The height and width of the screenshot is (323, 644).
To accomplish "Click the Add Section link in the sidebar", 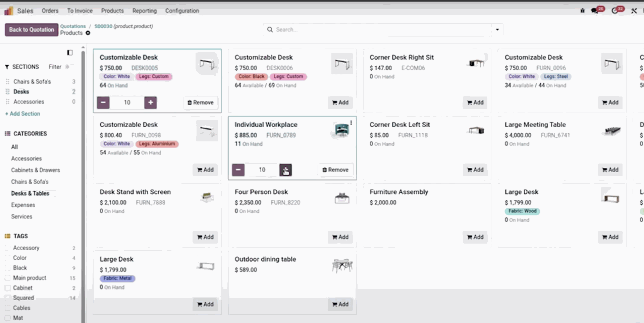I will [x=22, y=114].
